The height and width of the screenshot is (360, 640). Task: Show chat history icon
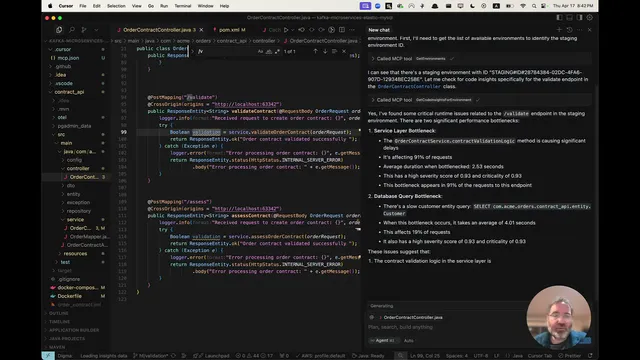569,30
